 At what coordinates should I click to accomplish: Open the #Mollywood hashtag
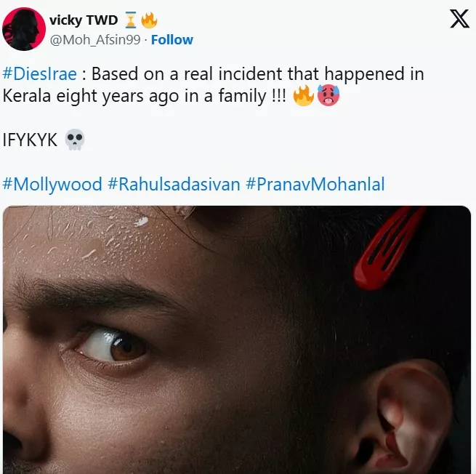pyautogui.click(x=52, y=185)
